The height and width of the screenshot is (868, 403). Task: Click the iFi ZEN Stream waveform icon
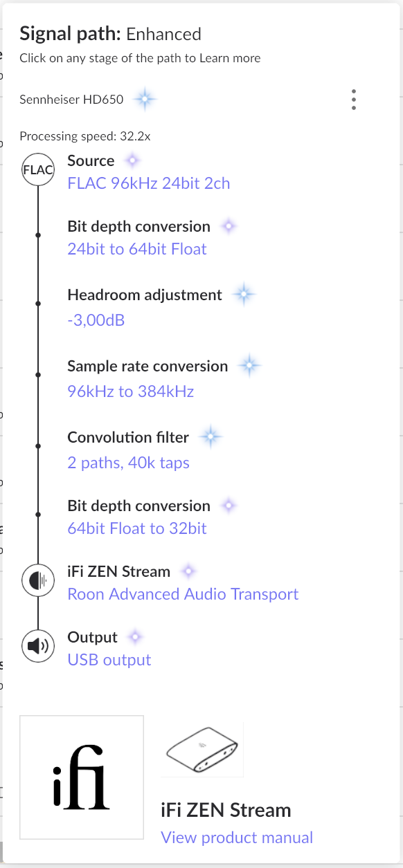(38, 581)
